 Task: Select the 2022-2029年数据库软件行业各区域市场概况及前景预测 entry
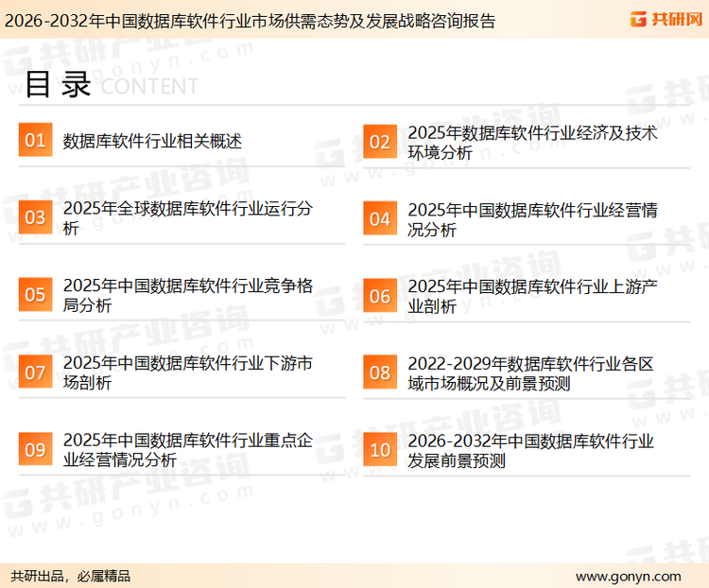tap(530, 373)
